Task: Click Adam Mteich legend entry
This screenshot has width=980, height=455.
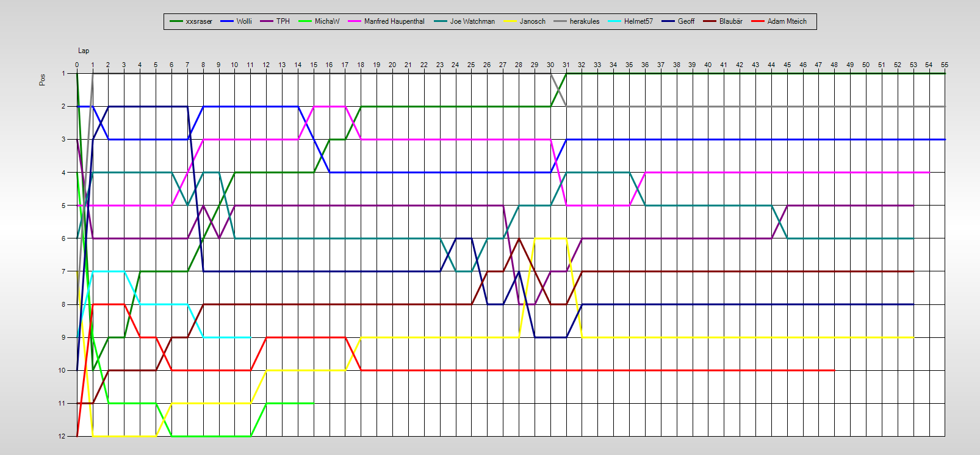Action: (x=779, y=21)
